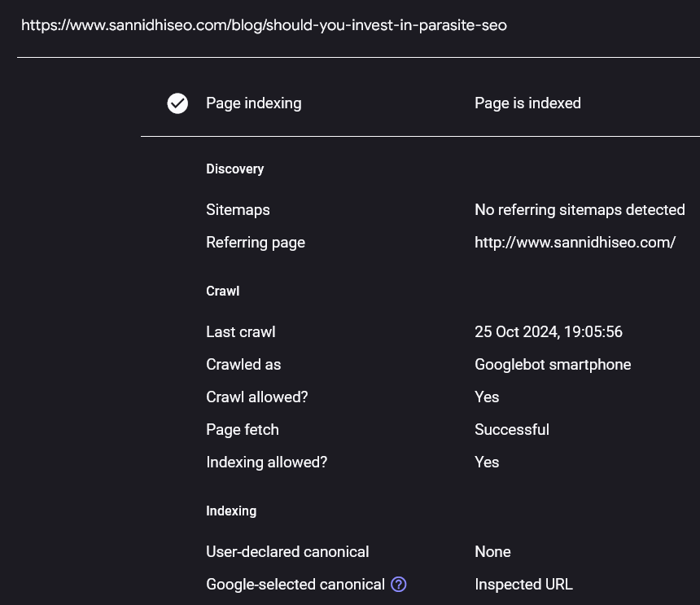Click 'Inspected URL' canonical value
The image size is (700, 605).
(523, 585)
